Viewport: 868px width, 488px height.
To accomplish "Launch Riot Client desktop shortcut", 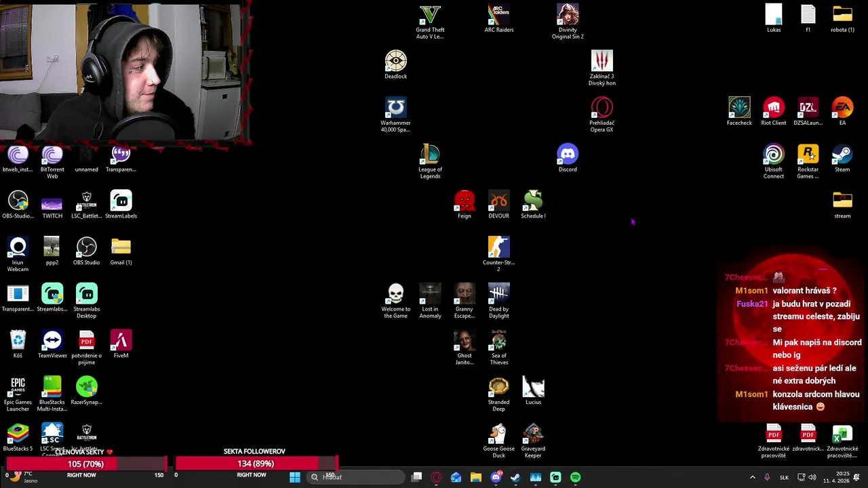I will [774, 112].
